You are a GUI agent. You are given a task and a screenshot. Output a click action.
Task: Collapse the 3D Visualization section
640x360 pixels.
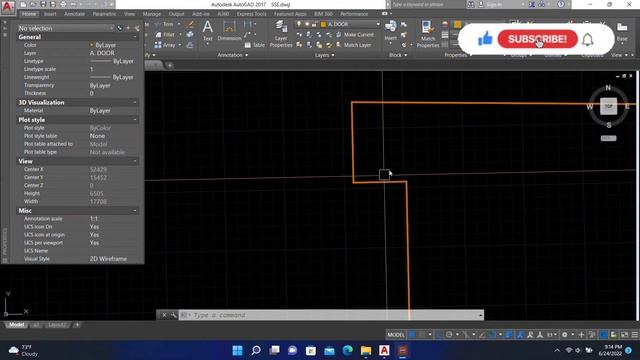tap(135, 102)
